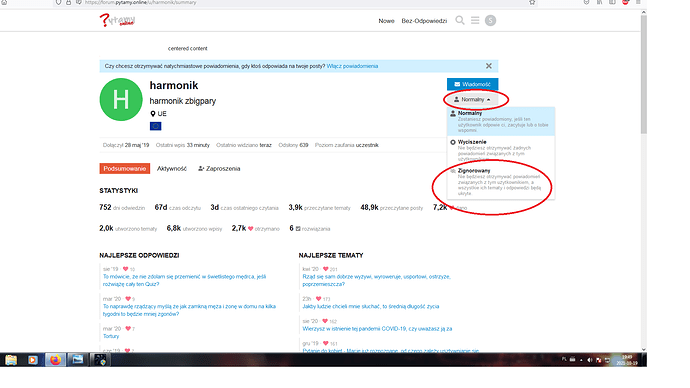Click the UE location text
Viewport: 690px width, 388px height.
pyautogui.click(x=162, y=113)
